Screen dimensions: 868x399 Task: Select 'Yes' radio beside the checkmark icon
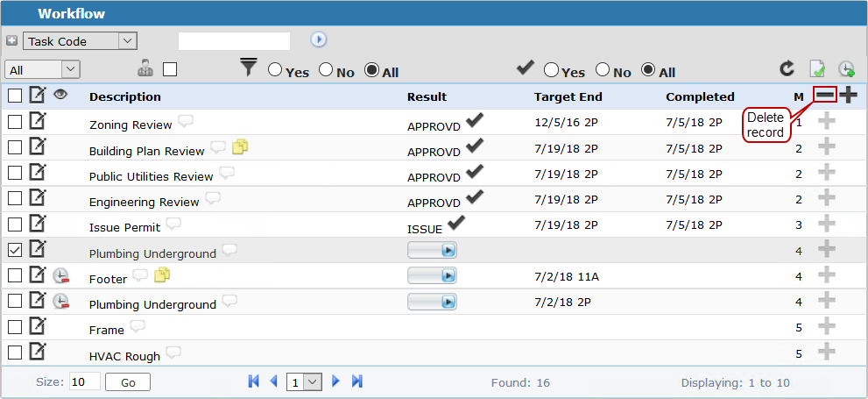[551, 69]
